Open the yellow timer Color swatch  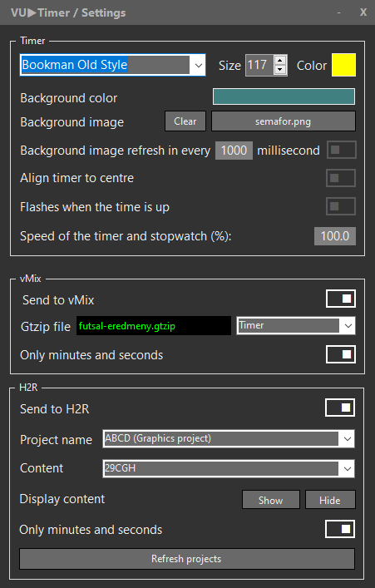point(343,65)
